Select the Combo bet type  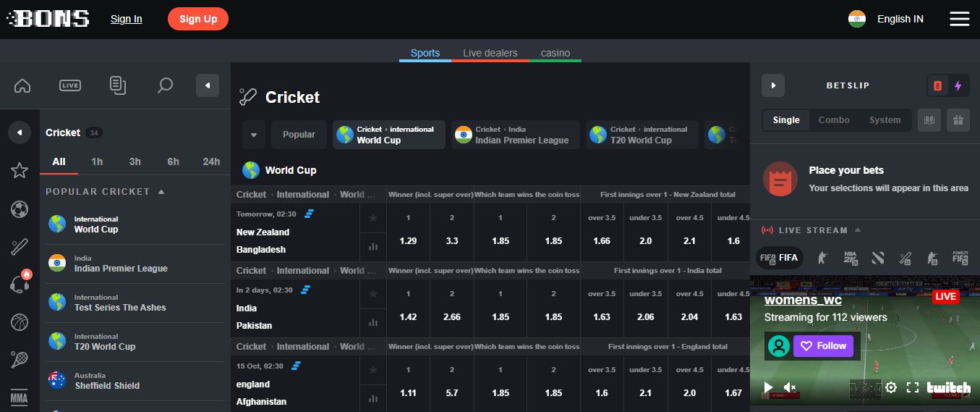click(x=834, y=120)
